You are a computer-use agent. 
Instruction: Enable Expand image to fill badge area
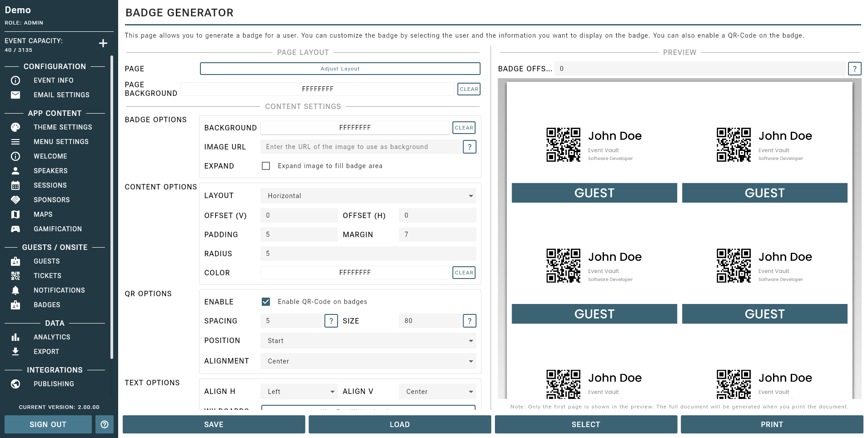coord(266,166)
